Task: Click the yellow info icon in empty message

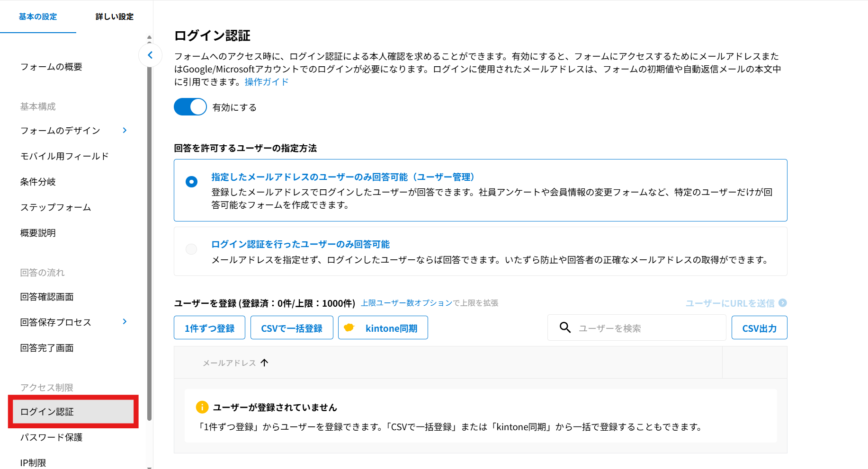Action: pos(202,407)
